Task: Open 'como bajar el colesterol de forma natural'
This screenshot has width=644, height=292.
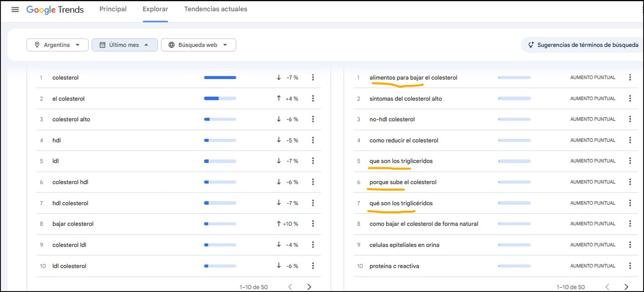Action: click(x=424, y=224)
